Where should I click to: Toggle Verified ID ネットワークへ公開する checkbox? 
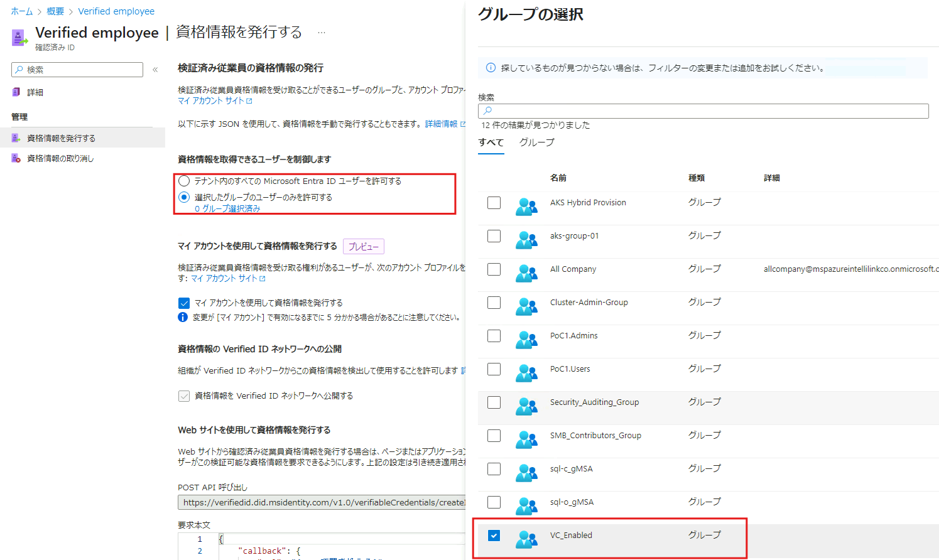pos(184,396)
